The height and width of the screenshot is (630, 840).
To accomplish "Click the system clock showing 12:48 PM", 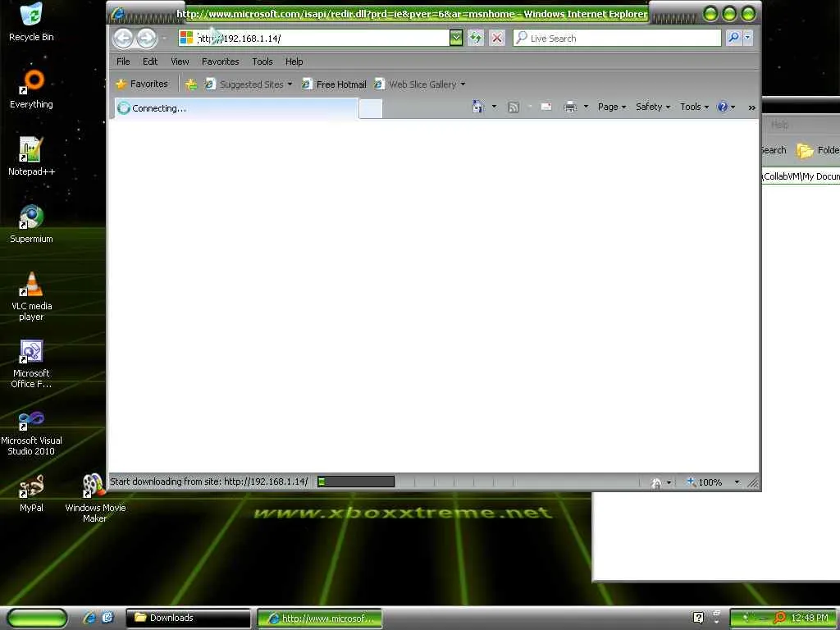I will click(x=810, y=618).
